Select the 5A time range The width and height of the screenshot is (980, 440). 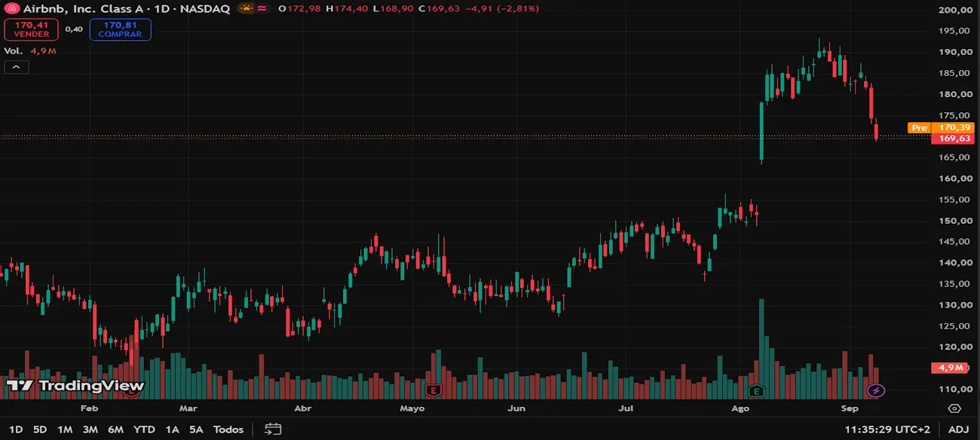[196, 429]
